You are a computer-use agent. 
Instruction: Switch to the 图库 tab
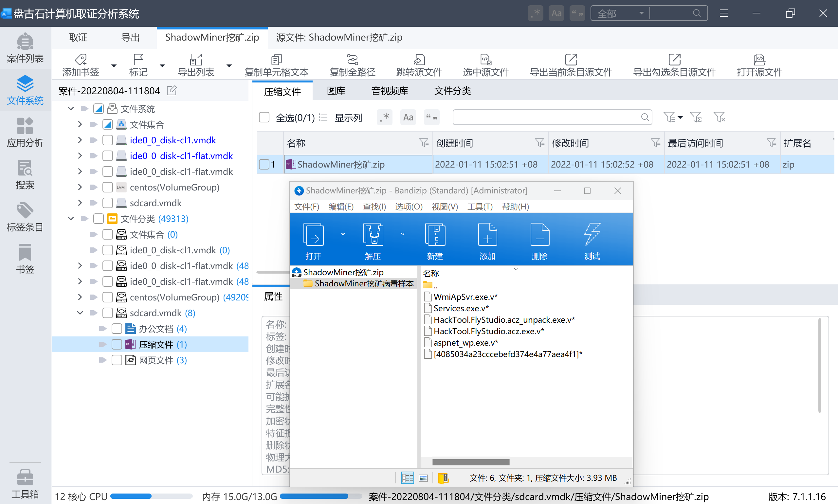tap(336, 91)
